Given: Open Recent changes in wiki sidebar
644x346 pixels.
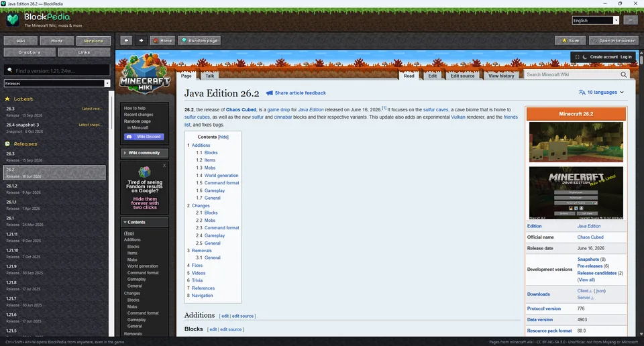Looking at the screenshot, I should [138, 115].
